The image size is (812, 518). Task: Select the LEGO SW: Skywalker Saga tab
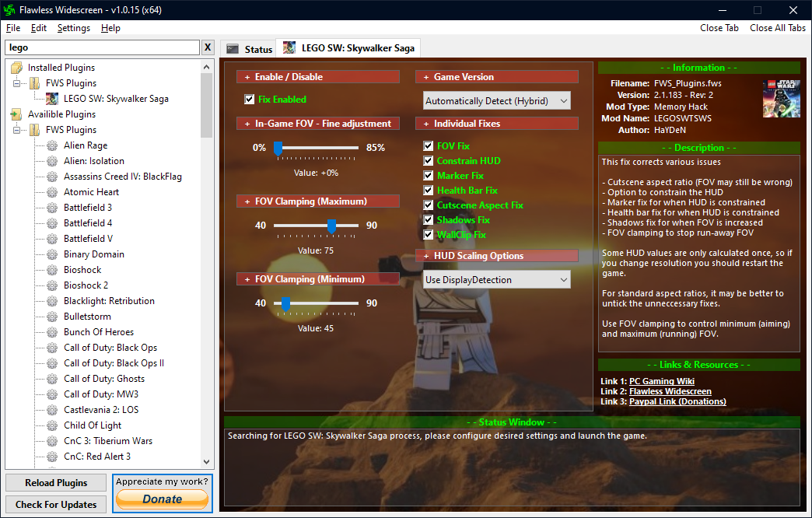pyautogui.click(x=348, y=47)
